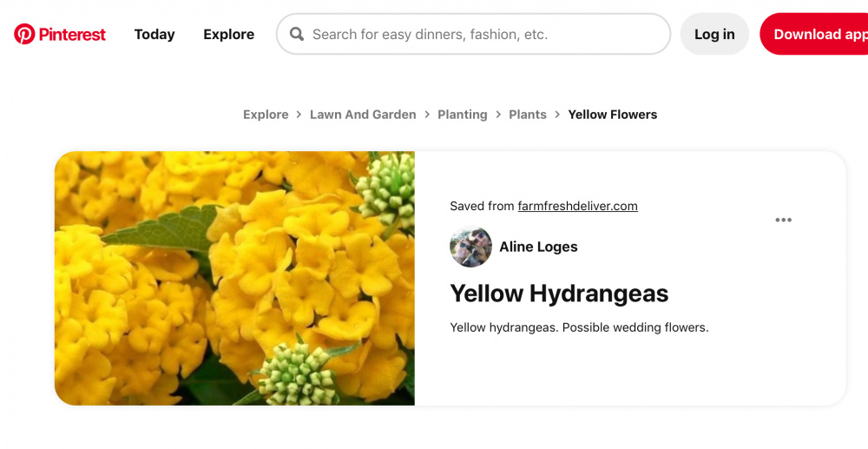This screenshot has height=449, width=868.
Task: Open the Explore tab in header
Action: coord(228,35)
